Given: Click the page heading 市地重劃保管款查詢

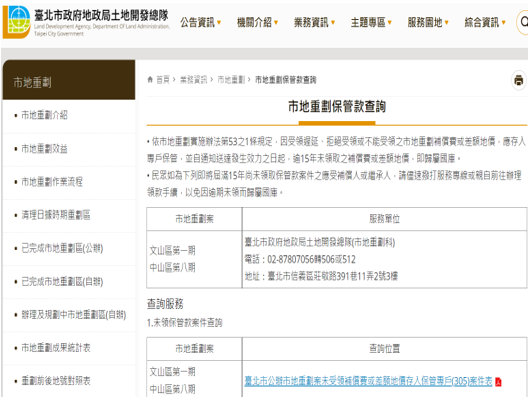Looking at the screenshot, I should [337, 106].
